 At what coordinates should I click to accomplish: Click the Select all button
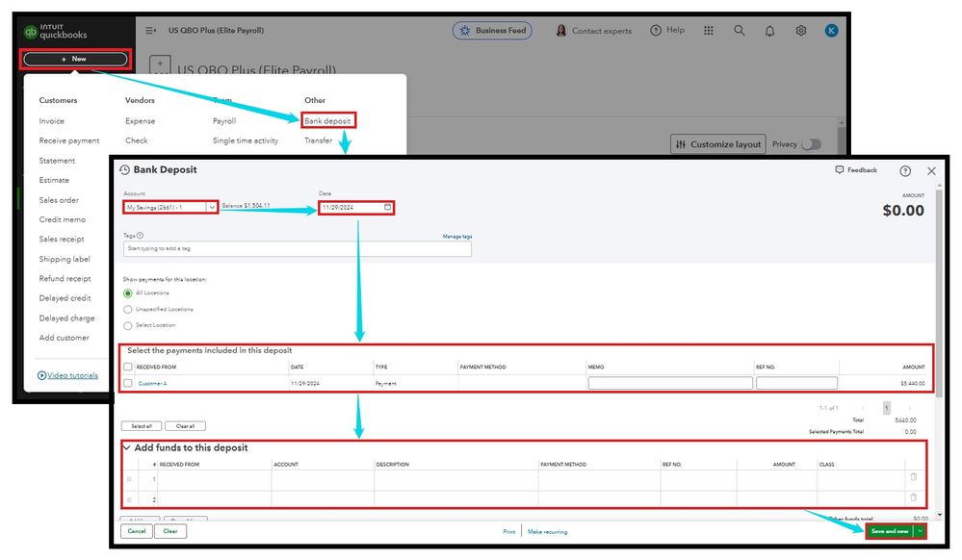coord(142,425)
